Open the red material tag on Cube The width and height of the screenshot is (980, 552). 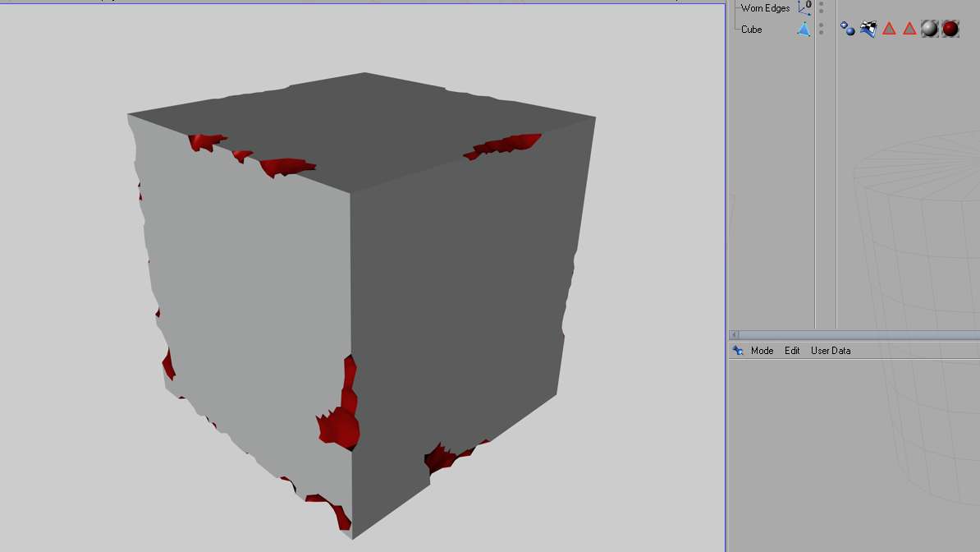[950, 29]
